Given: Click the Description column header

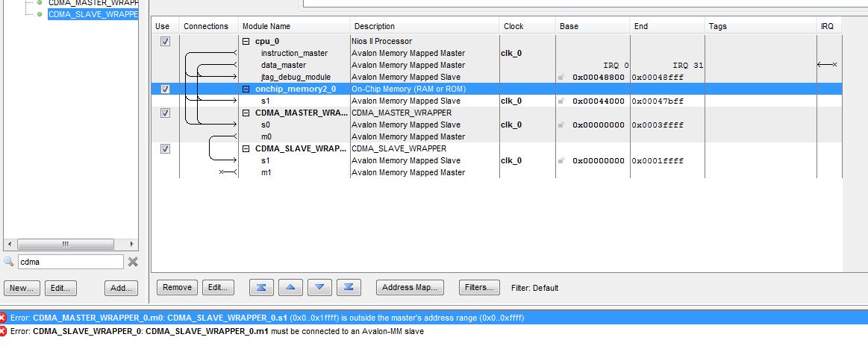Looking at the screenshot, I should (425, 26).
